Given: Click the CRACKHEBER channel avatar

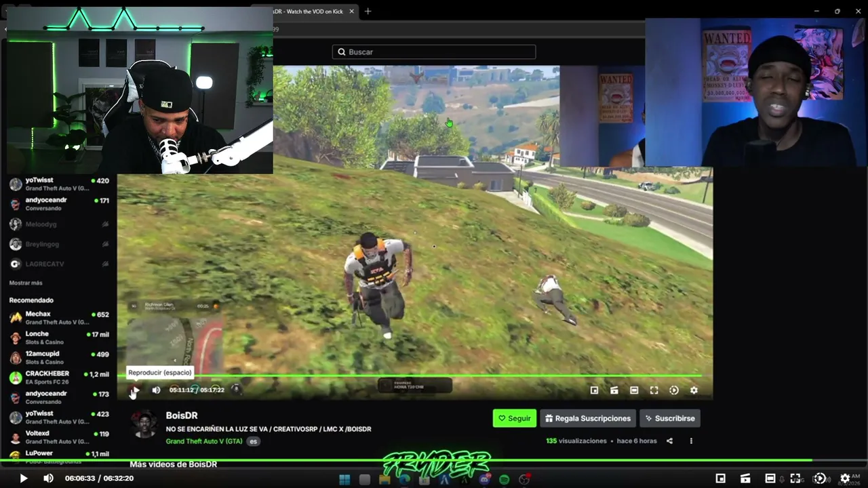Looking at the screenshot, I should (x=16, y=378).
